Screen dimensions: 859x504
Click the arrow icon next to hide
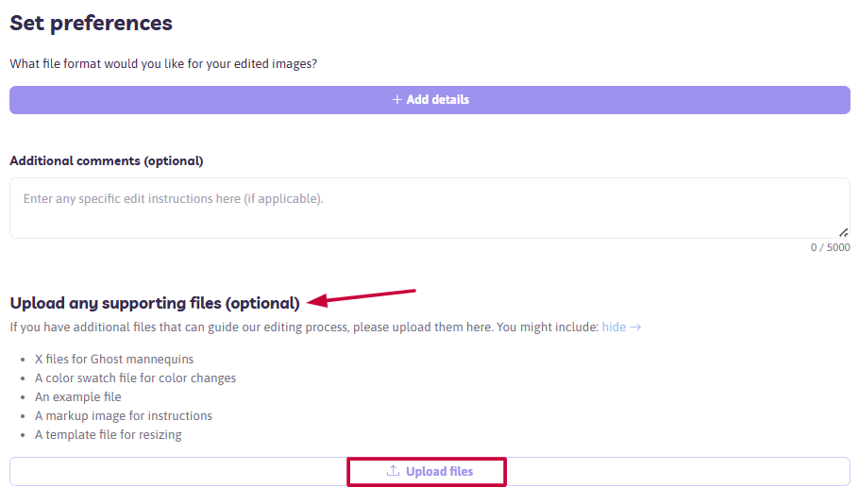pyautogui.click(x=635, y=328)
